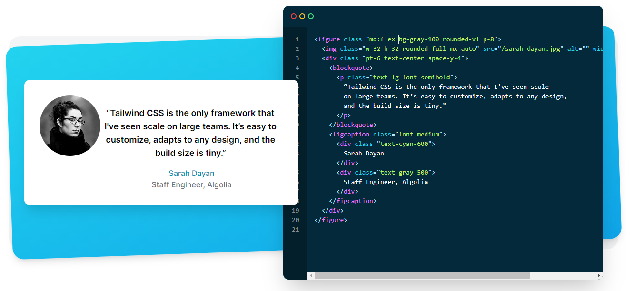Click the <figcaption class="font-medium"> line
The width and height of the screenshot is (644, 291).
[x=387, y=135]
